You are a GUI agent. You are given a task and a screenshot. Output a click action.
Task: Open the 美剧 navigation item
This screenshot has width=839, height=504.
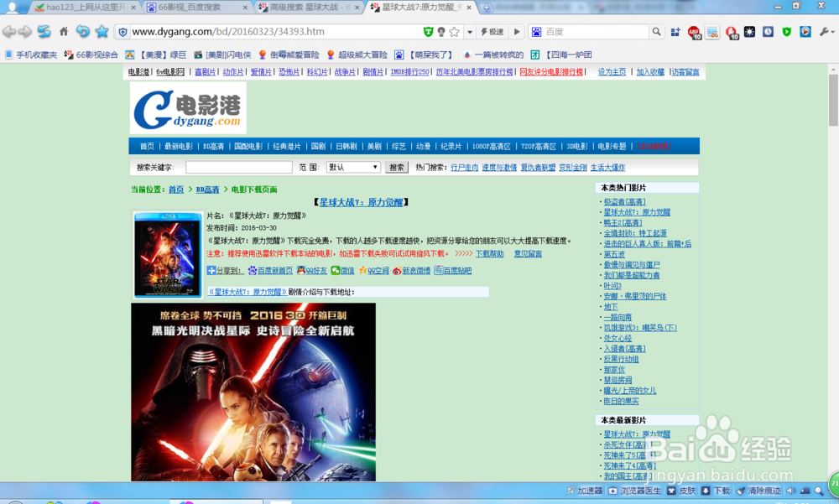coord(374,146)
